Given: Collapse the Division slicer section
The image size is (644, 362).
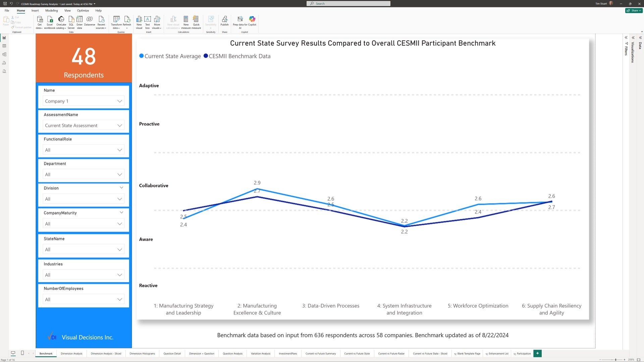Looking at the screenshot, I should 121,188.
